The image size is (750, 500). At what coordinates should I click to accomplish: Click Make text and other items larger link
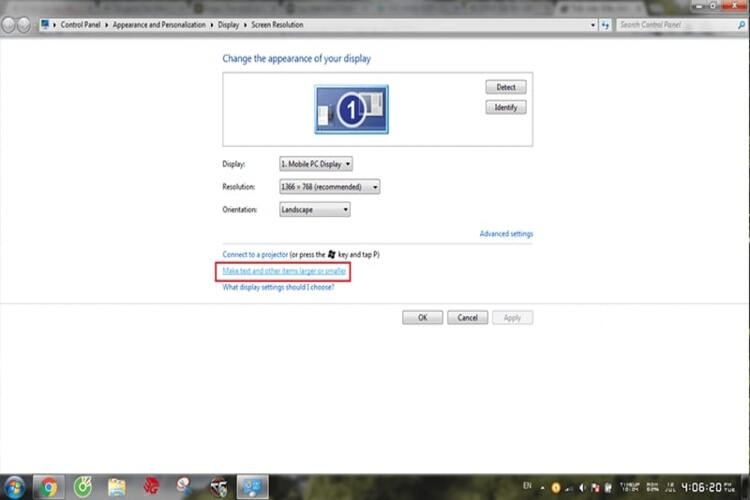pos(284,271)
